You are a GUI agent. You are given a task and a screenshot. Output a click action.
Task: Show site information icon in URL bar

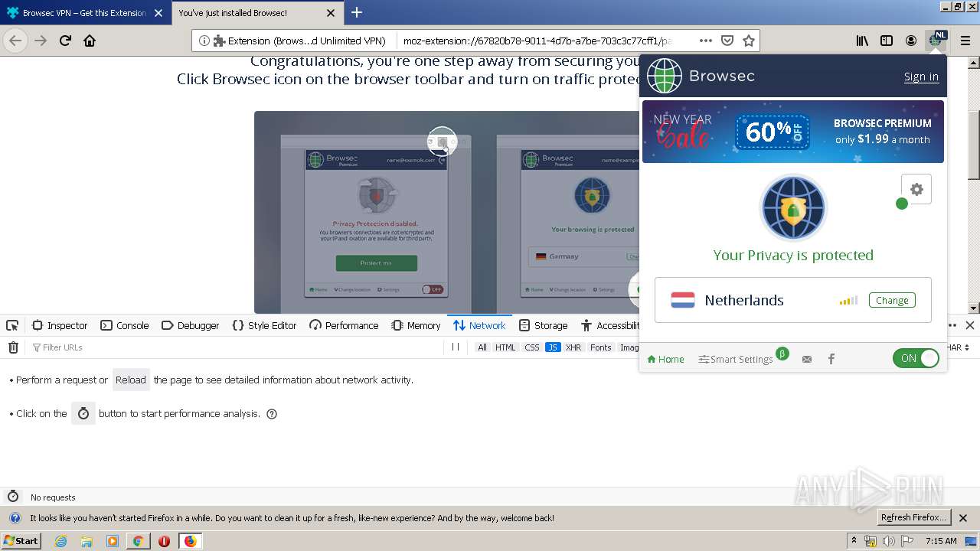click(x=204, y=41)
